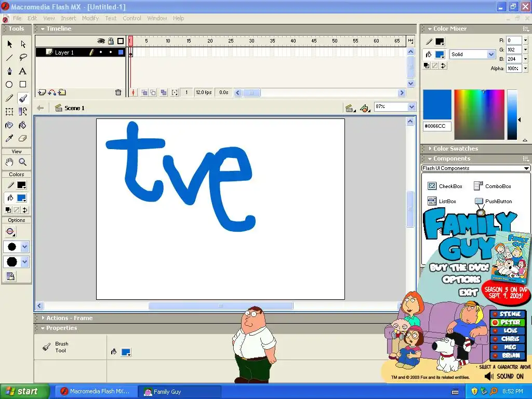This screenshot has width=532, height=399.
Task: Select the Paint Bucket tool
Action: click(x=23, y=125)
